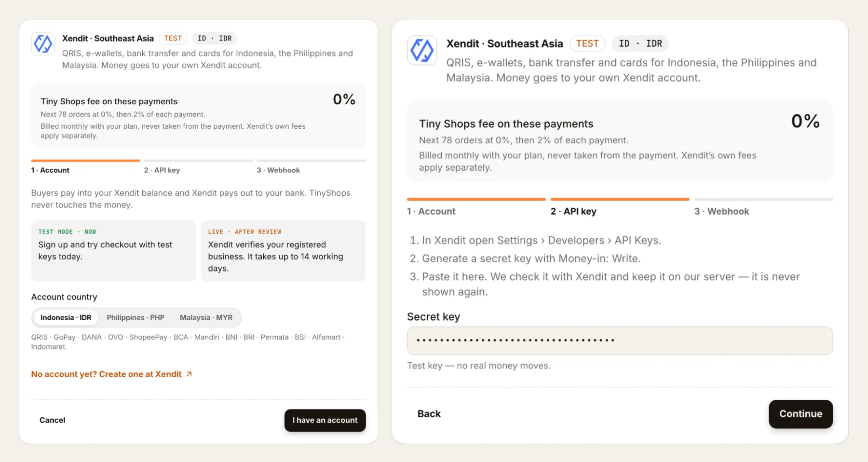
Task: Follow the Create one at Xendit link
Action: pos(112,374)
